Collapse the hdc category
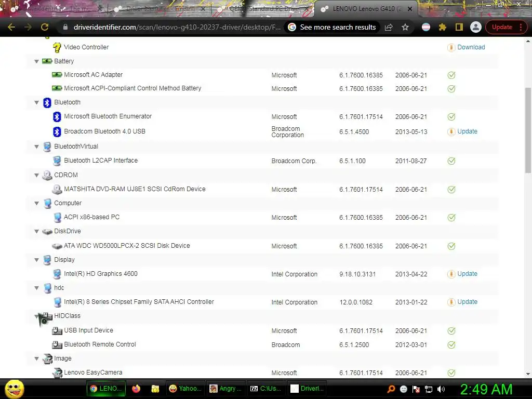The image size is (532, 399). (37, 288)
